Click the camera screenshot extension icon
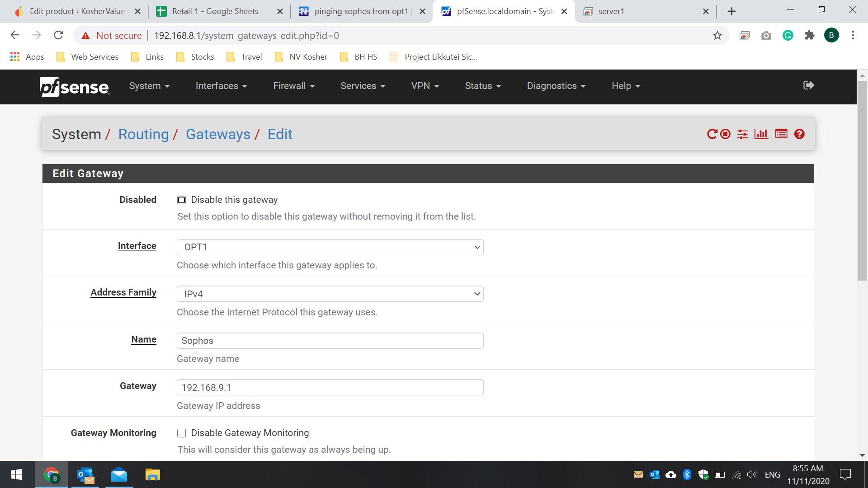Image resolution: width=868 pixels, height=488 pixels. point(766,35)
